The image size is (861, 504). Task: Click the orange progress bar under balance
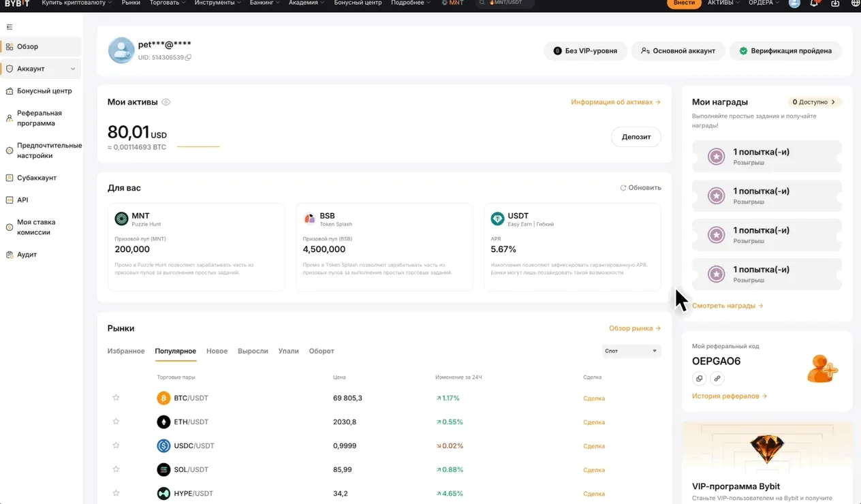coord(199,145)
